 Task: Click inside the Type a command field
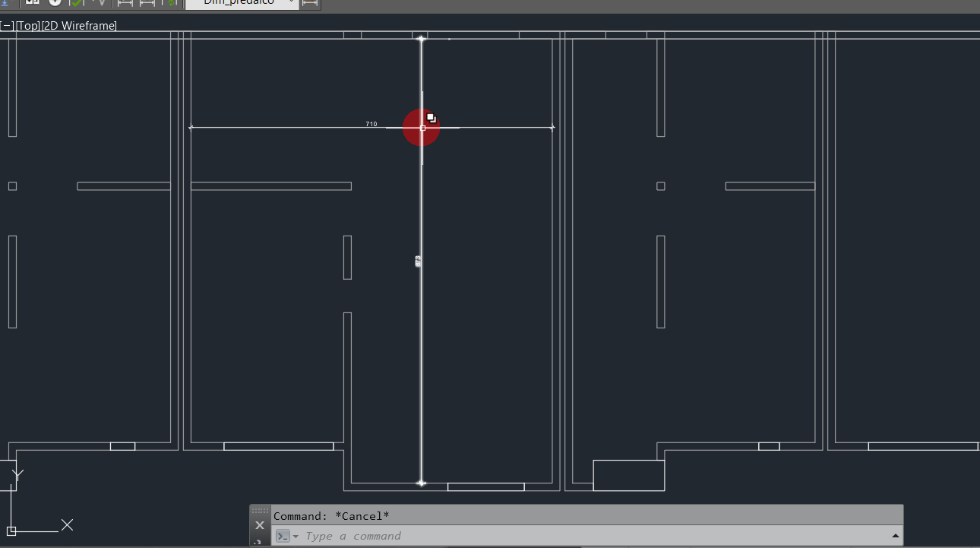[x=456, y=536]
